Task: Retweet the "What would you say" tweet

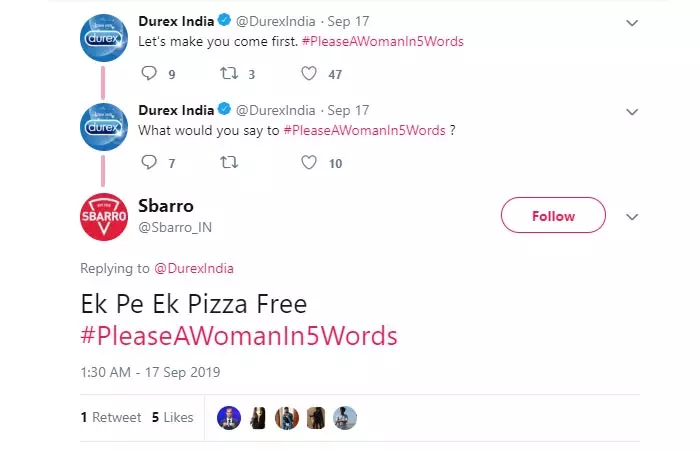Action: (x=229, y=162)
